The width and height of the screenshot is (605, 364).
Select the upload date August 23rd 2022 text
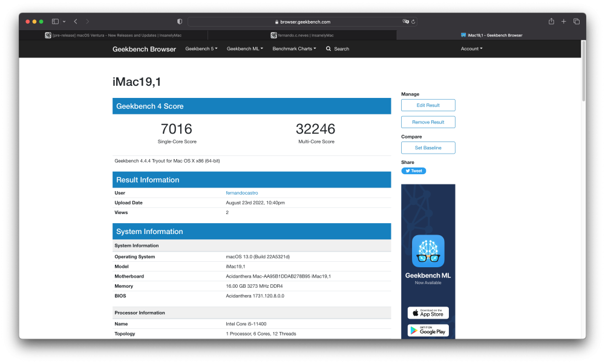(255, 203)
